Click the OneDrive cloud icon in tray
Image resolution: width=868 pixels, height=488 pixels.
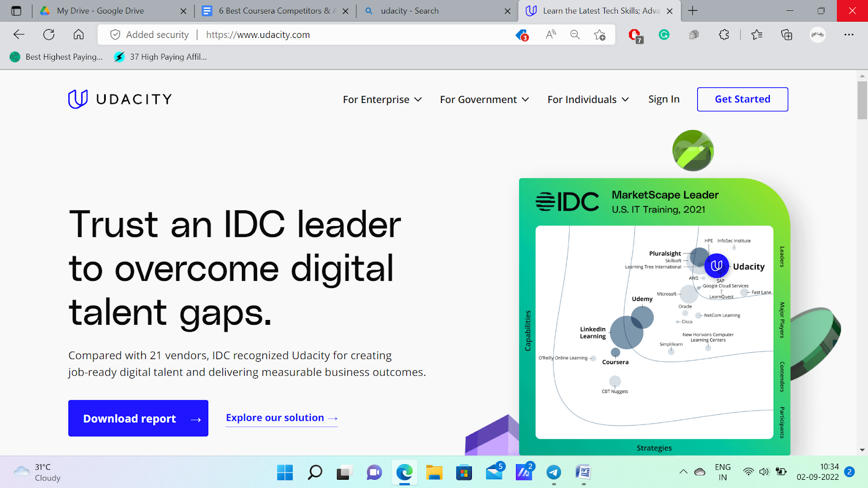pyautogui.click(x=700, y=472)
